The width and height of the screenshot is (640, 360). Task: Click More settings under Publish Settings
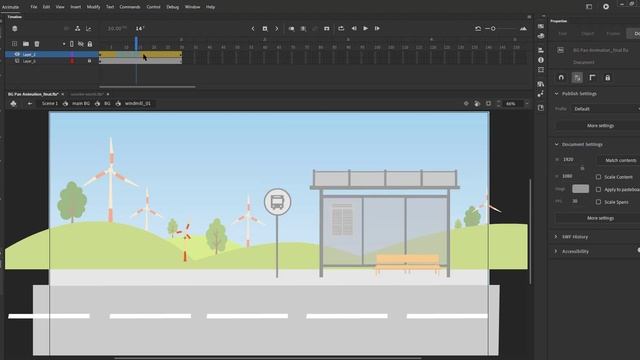coord(600,126)
